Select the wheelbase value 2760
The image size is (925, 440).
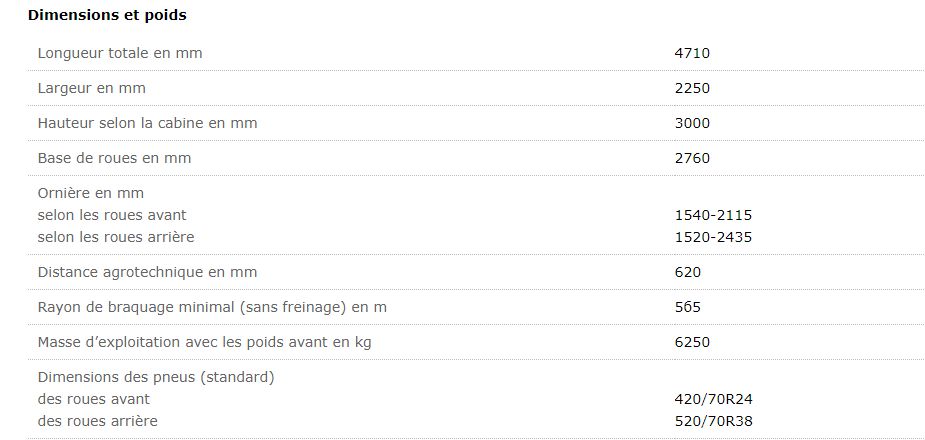pyautogui.click(x=692, y=158)
